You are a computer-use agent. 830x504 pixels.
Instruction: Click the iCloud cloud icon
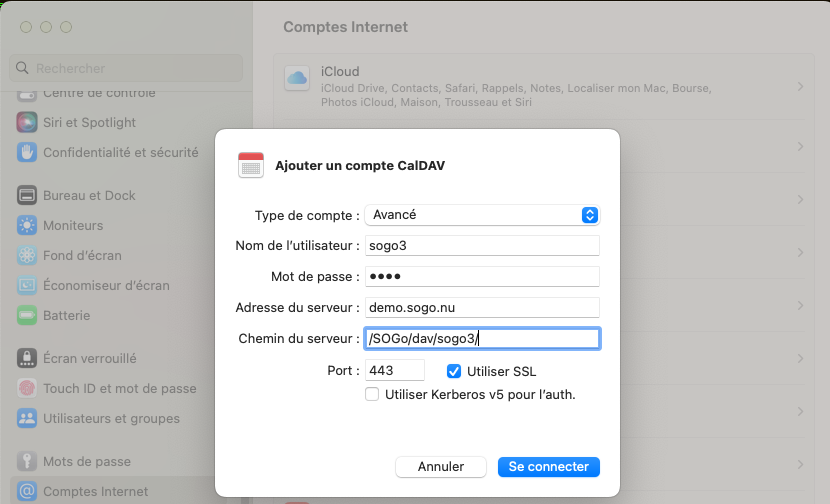[x=297, y=79]
